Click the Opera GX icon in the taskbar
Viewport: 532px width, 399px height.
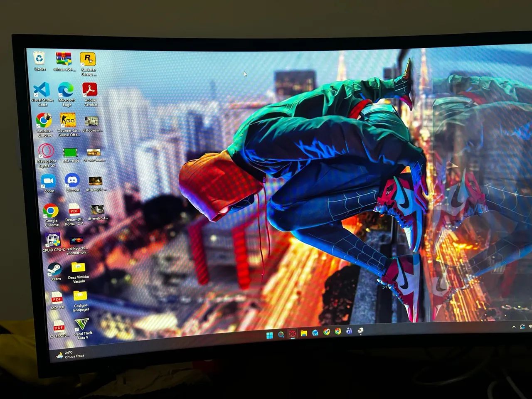tap(293, 334)
